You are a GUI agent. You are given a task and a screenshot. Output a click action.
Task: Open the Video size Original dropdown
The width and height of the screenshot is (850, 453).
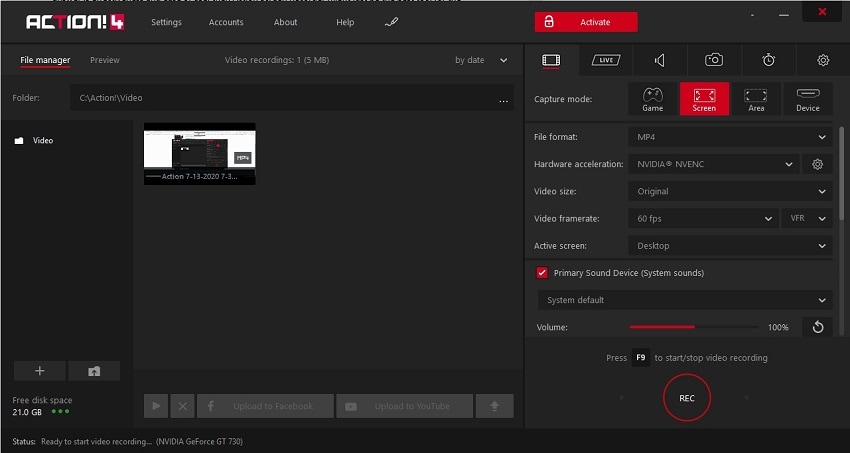coord(730,191)
